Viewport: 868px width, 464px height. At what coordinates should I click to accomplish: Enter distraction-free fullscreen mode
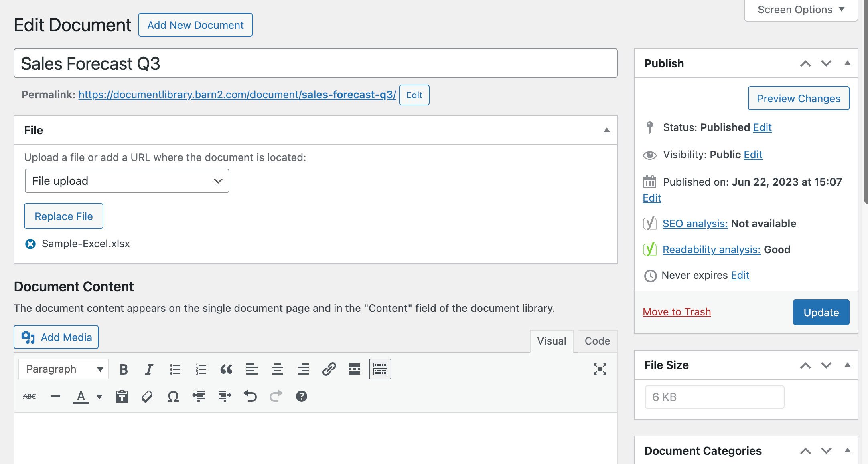tap(600, 369)
